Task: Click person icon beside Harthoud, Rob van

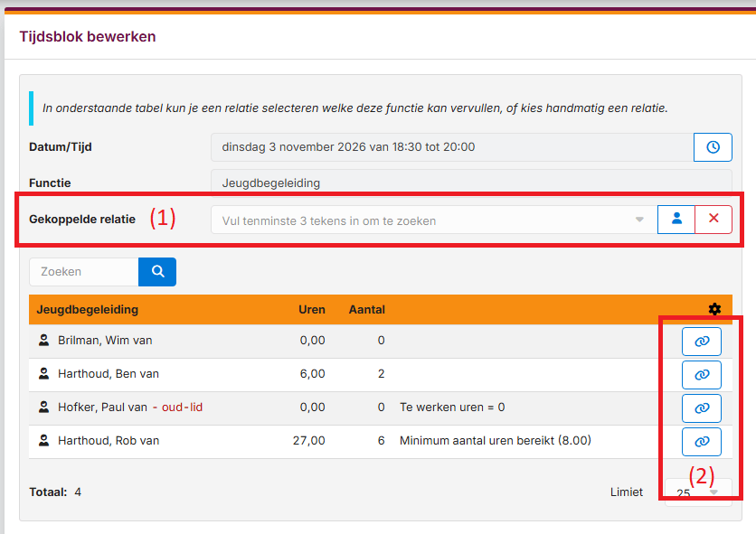Action: [44, 441]
